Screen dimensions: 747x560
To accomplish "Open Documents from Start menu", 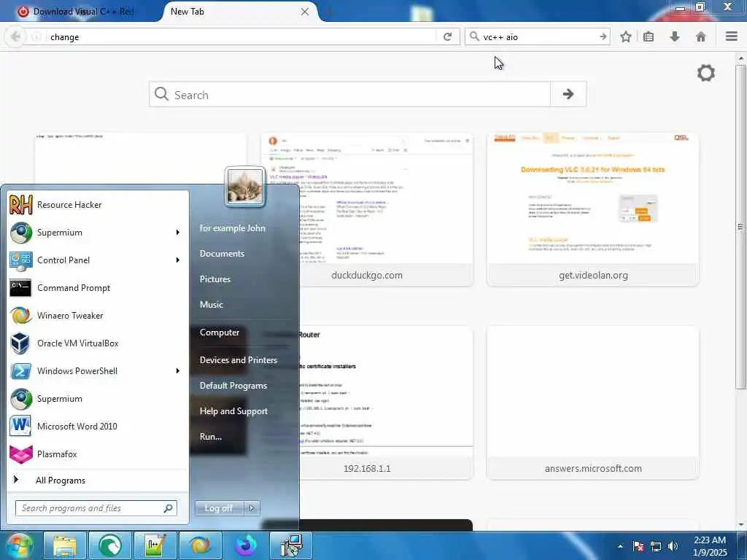I will click(x=222, y=253).
